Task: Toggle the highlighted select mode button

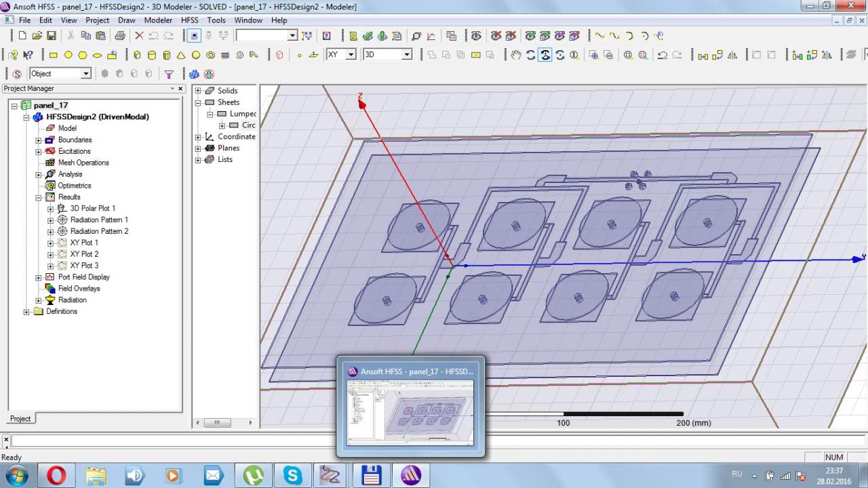Action: click(194, 36)
